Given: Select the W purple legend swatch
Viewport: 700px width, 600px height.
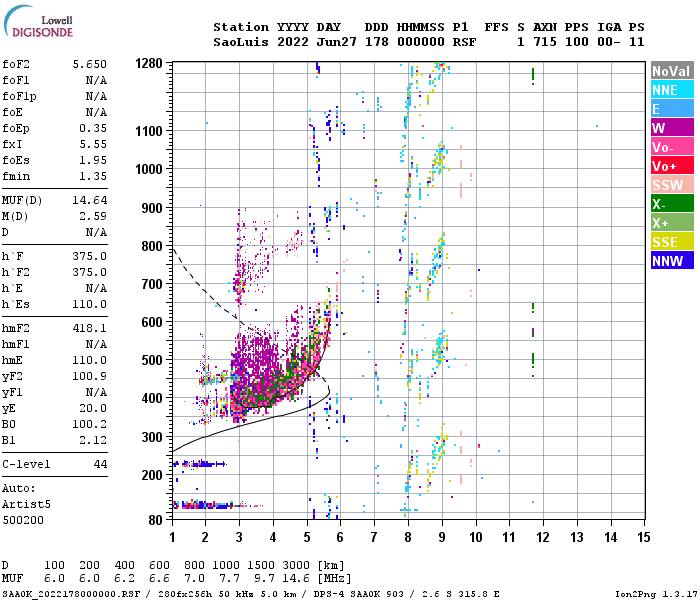Looking at the screenshot, I should click(x=672, y=128).
